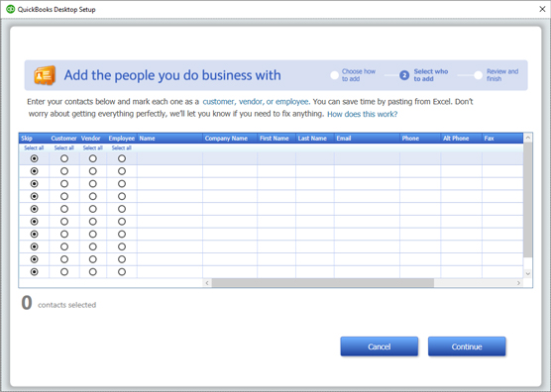Screen dimensions: 551x392
Task: Mark the second row as Customer
Action: [x=64, y=171]
